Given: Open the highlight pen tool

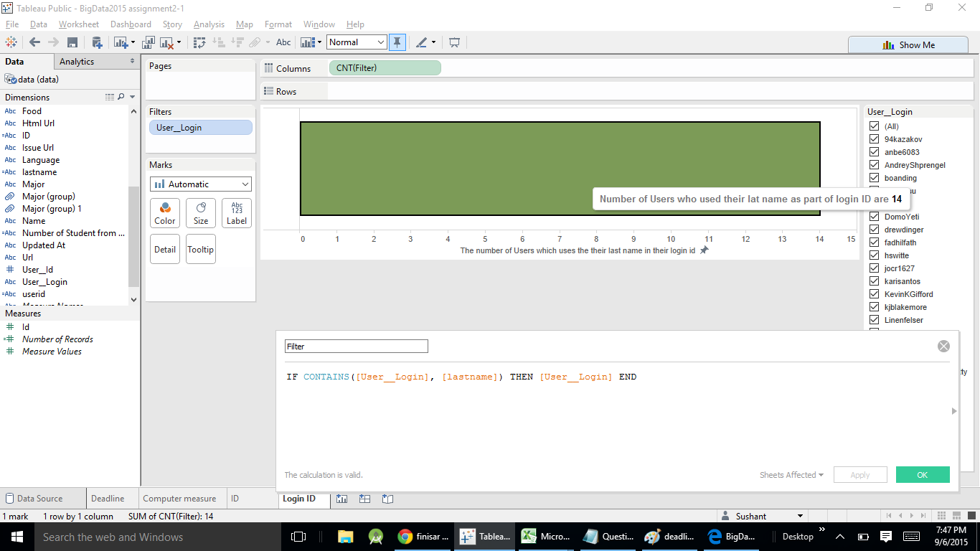Looking at the screenshot, I should click(x=422, y=42).
